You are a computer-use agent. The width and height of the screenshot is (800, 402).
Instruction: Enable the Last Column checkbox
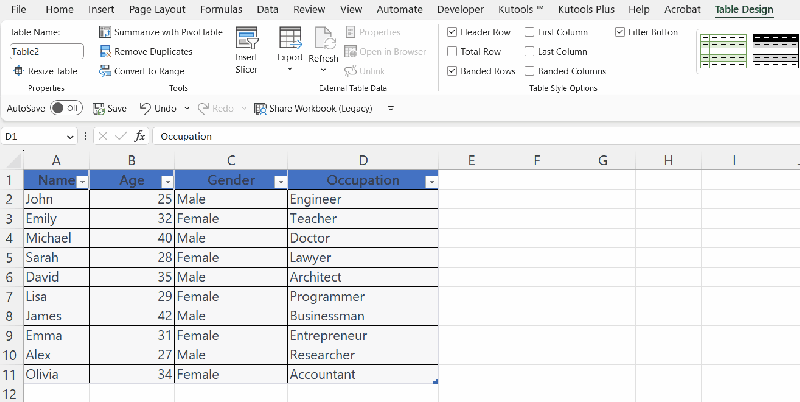[x=530, y=52]
